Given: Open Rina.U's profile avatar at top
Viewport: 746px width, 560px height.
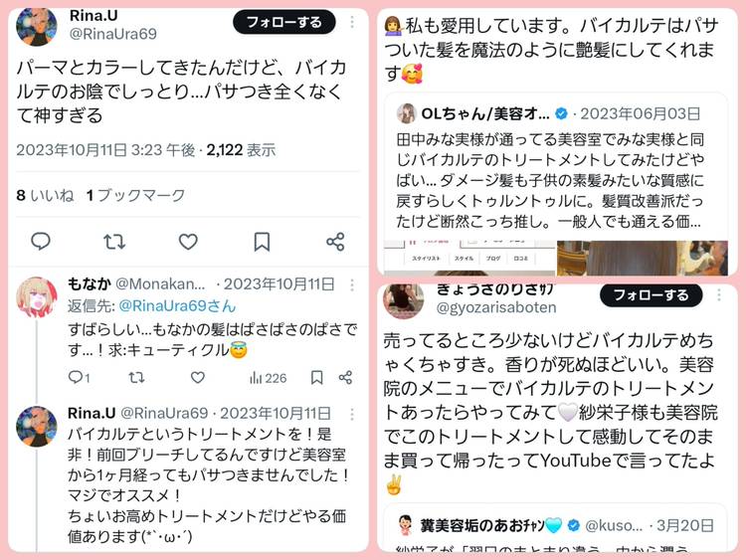Looking at the screenshot, I should [37, 26].
